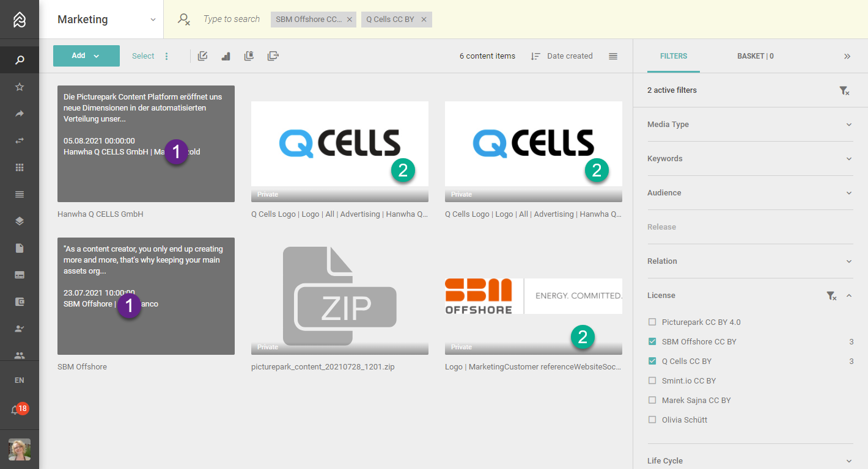
Task: Open the search icon in the sidebar
Action: pyautogui.click(x=20, y=60)
